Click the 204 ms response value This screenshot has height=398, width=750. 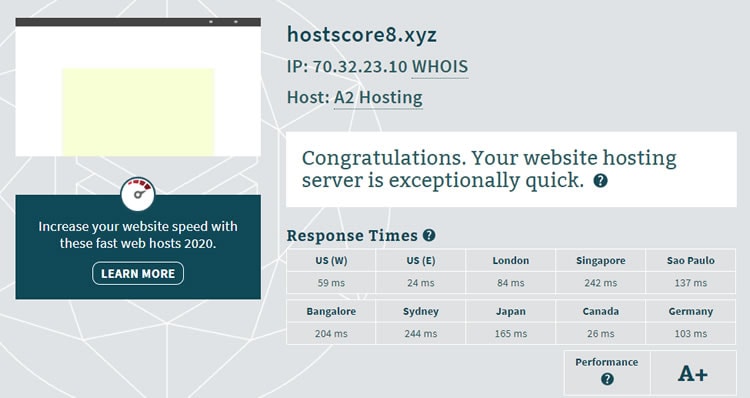(331, 333)
